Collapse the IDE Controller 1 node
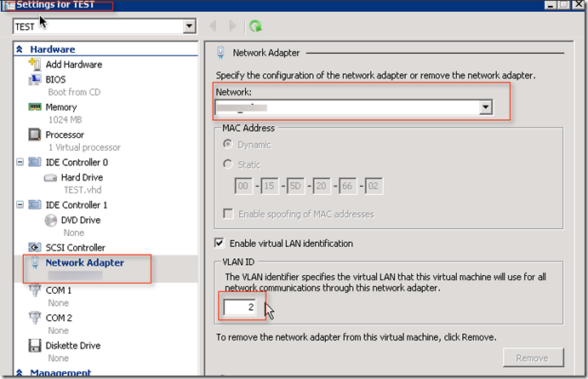 coord(20,205)
